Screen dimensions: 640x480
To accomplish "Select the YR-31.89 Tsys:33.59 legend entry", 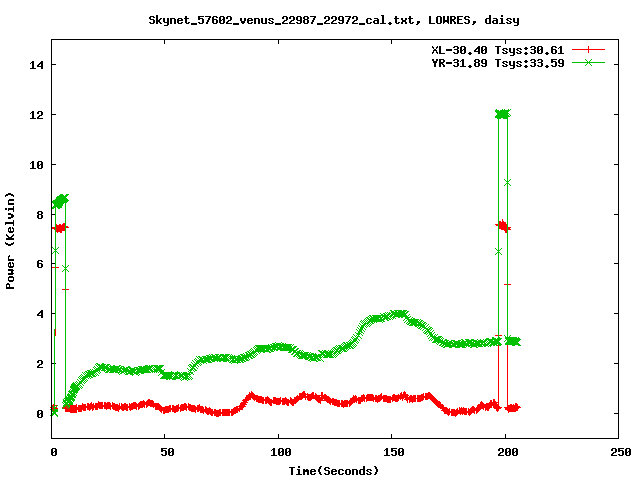I will coord(498,63).
